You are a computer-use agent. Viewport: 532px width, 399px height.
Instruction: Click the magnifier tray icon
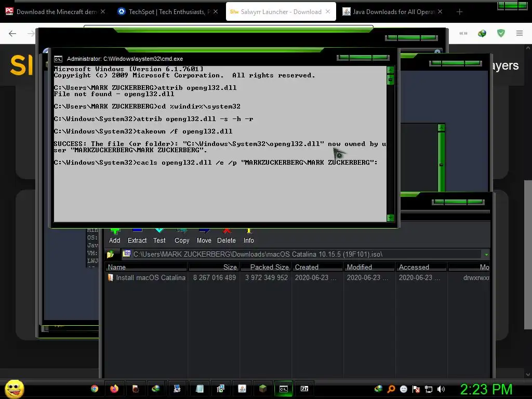(x=391, y=389)
